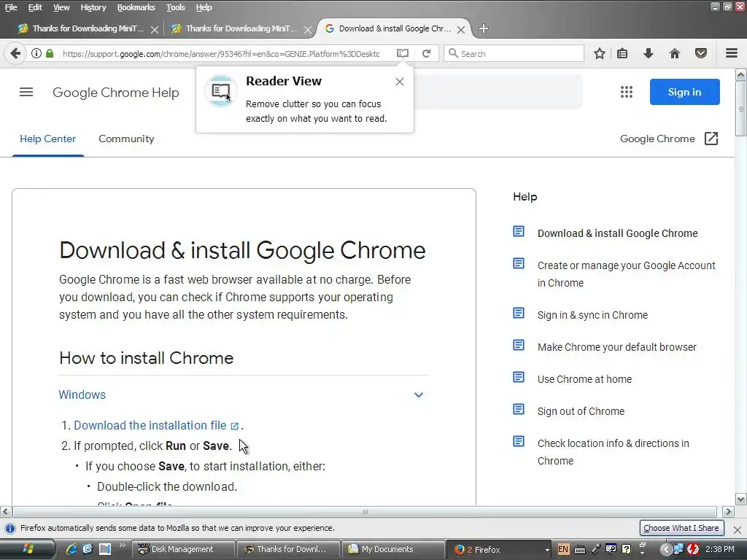Click the Pocket icon in toolbar
This screenshot has height=560, width=747.
click(x=701, y=53)
